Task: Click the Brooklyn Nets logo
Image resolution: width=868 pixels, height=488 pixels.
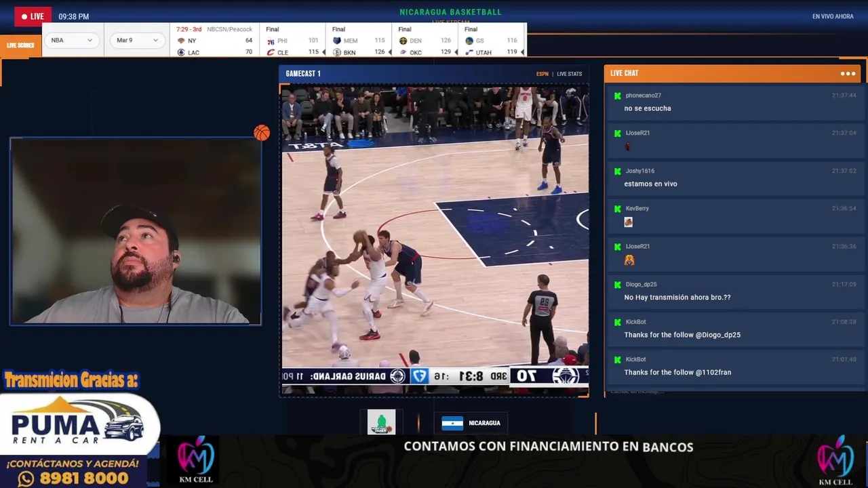Action: 337,52
